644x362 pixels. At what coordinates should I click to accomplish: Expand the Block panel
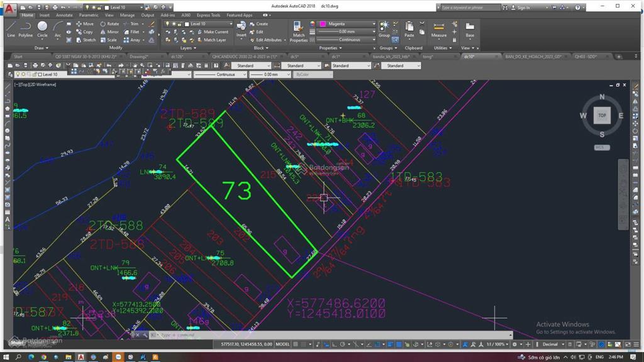pyautogui.click(x=261, y=48)
